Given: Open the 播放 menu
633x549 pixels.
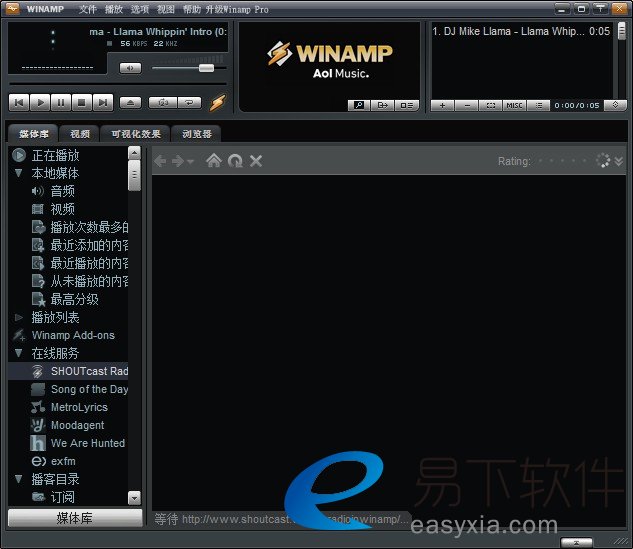Looking at the screenshot, I should tap(114, 9).
